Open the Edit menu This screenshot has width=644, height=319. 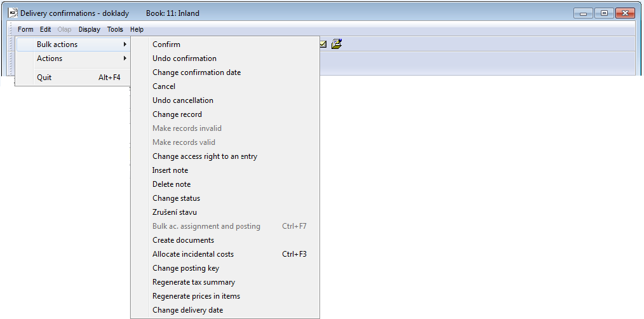point(45,29)
